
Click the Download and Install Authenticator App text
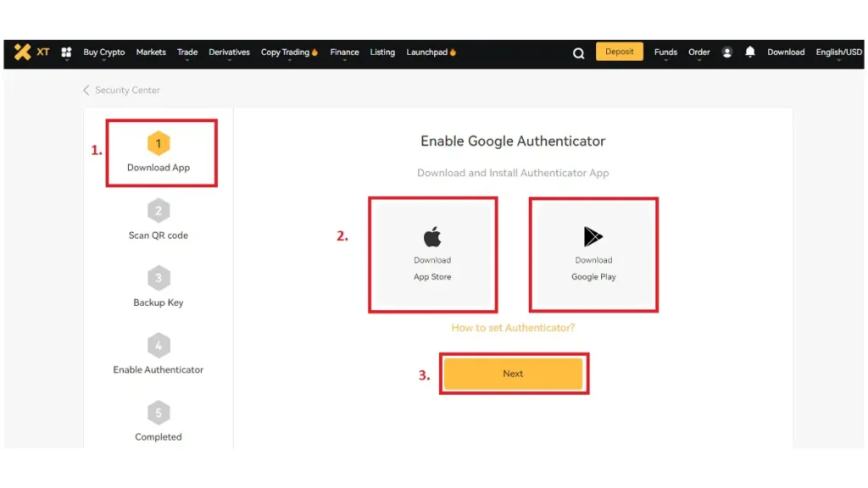[x=513, y=173]
